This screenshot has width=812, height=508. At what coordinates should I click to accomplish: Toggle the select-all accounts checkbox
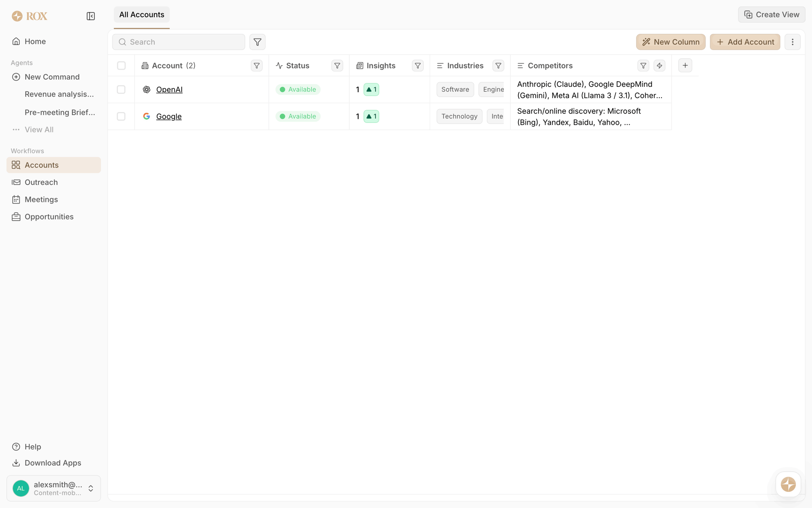point(121,66)
